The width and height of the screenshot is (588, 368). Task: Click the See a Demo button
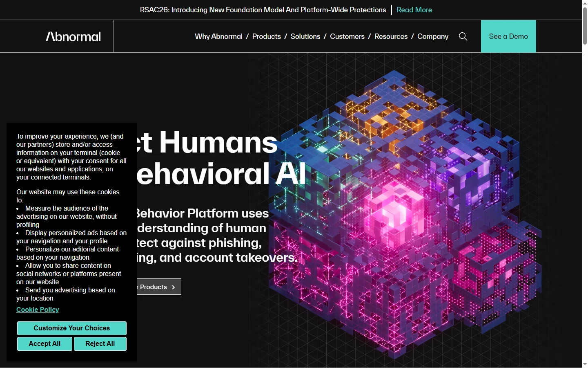[508, 36]
